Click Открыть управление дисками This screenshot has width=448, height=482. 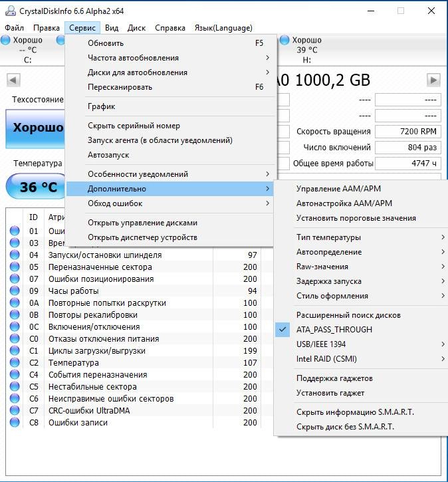[170, 223]
